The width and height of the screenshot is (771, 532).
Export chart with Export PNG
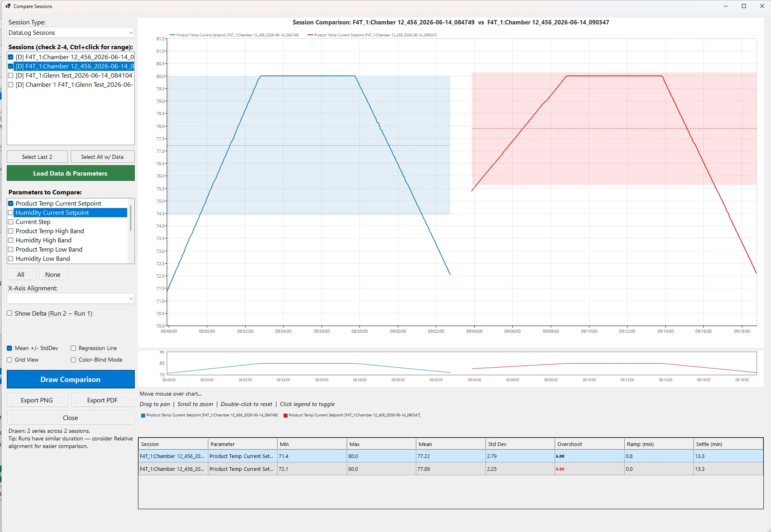(x=37, y=400)
